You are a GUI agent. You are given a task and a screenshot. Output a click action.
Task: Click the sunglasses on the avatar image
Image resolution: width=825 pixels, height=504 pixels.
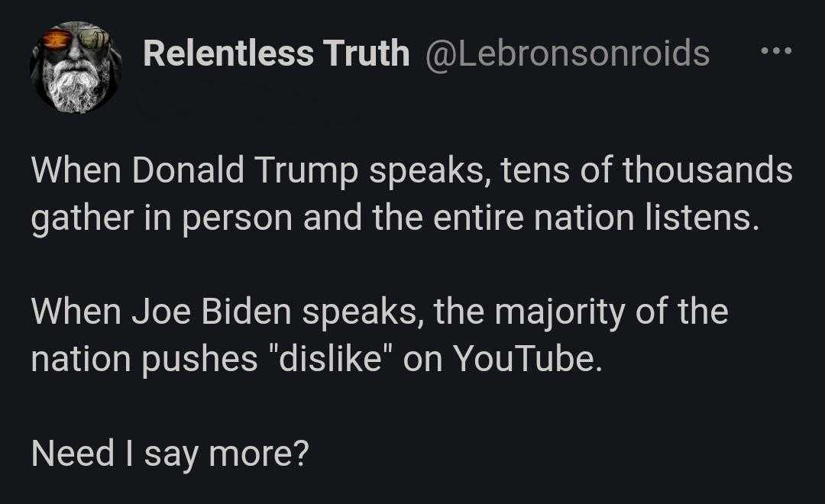(77, 39)
